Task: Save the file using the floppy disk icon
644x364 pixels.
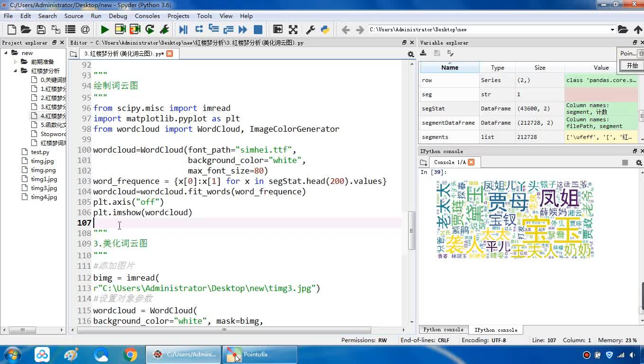Action: tap(41, 29)
